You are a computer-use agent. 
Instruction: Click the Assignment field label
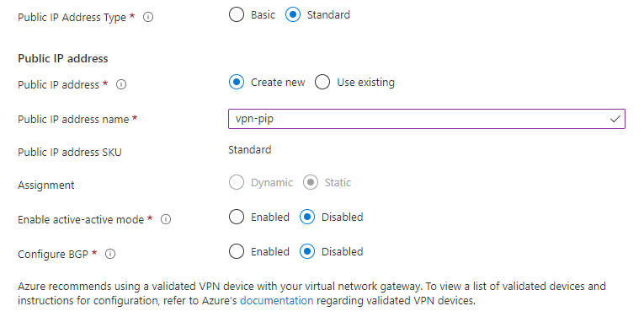(x=46, y=185)
